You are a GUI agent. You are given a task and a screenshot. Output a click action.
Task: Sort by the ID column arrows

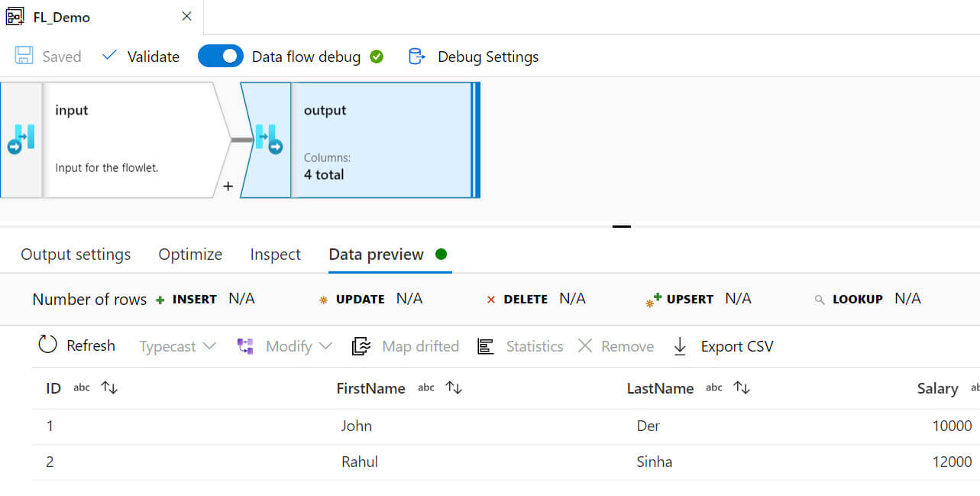[109, 388]
